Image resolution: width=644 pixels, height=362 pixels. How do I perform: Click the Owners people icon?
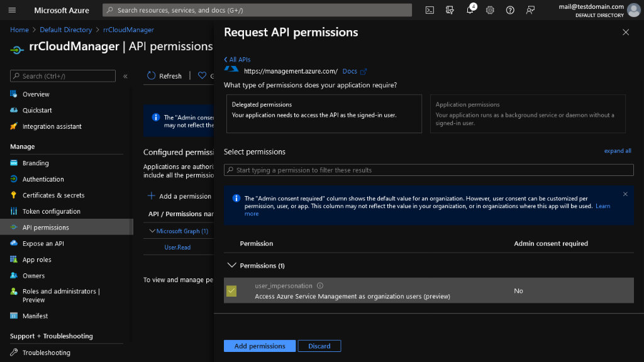pos(14,275)
